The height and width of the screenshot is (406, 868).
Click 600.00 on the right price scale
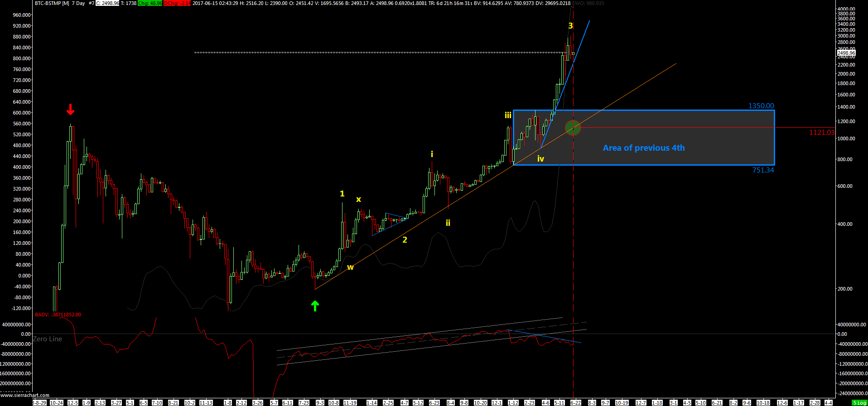[x=845, y=186]
